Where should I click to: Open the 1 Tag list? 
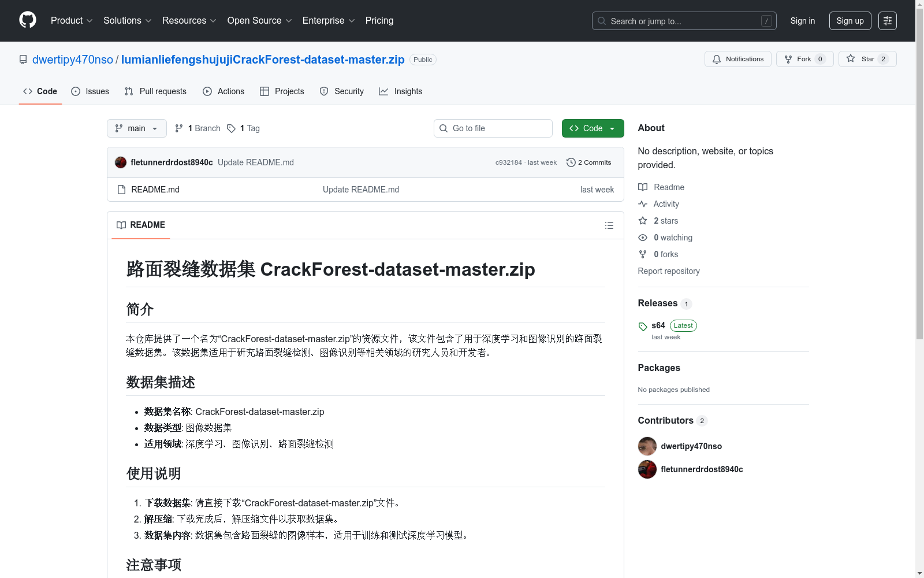click(x=243, y=128)
